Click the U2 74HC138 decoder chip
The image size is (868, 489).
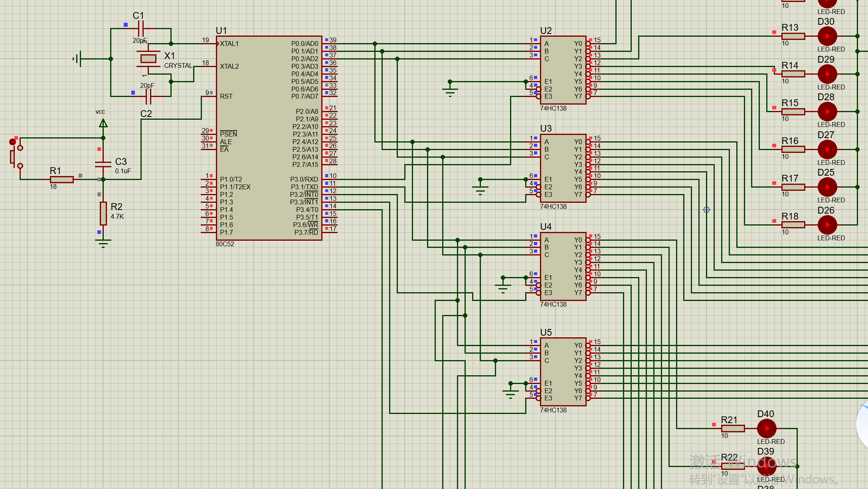(x=563, y=70)
